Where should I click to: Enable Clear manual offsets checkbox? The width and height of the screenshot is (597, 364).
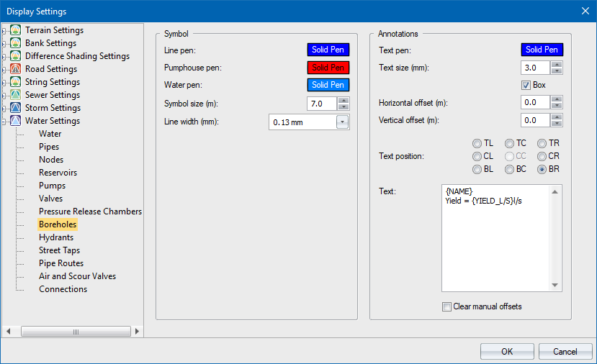tap(447, 306)
